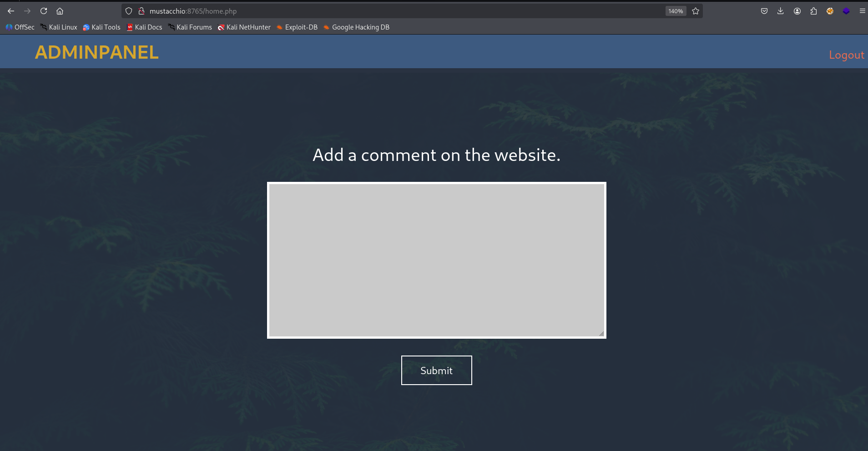
Task: Open the Firefox application menu (hamburger icon)
Action: [862, 11]
